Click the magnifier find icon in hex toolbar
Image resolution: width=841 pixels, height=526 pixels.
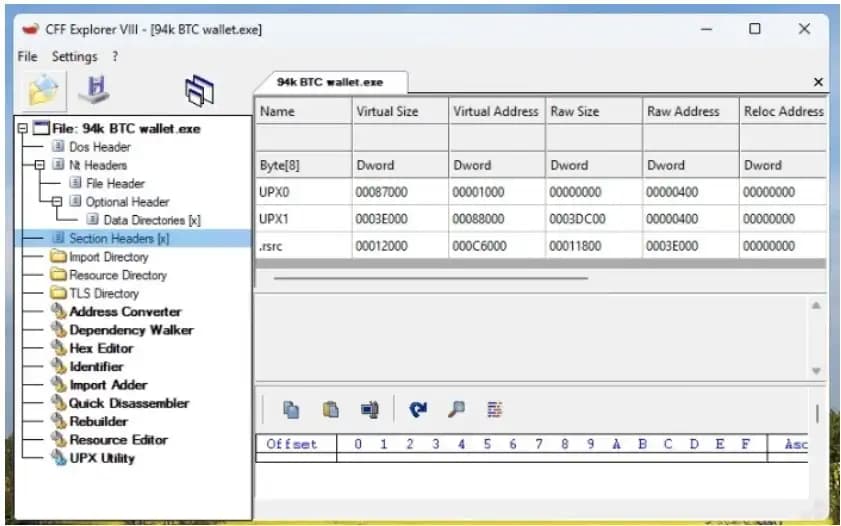click(456, 410)
